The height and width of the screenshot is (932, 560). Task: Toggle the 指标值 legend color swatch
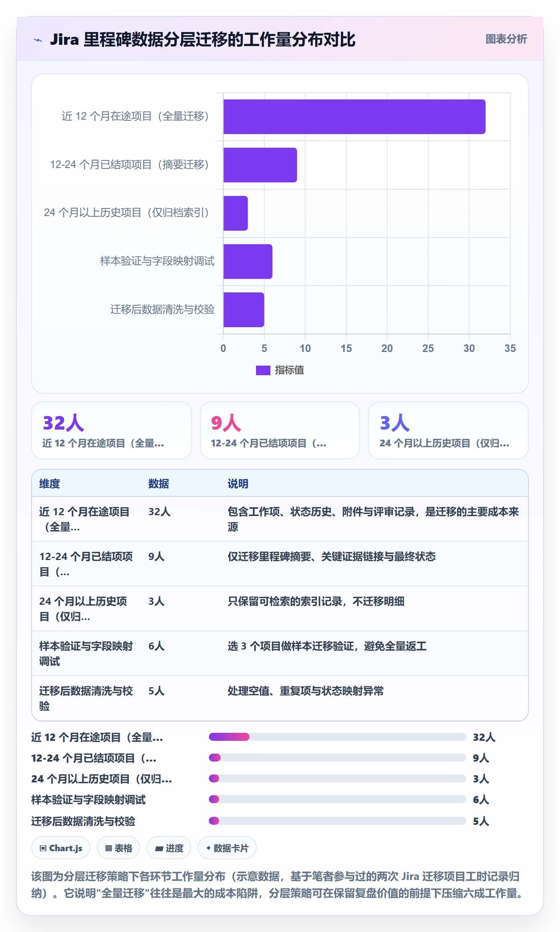[x=263, y=370]
